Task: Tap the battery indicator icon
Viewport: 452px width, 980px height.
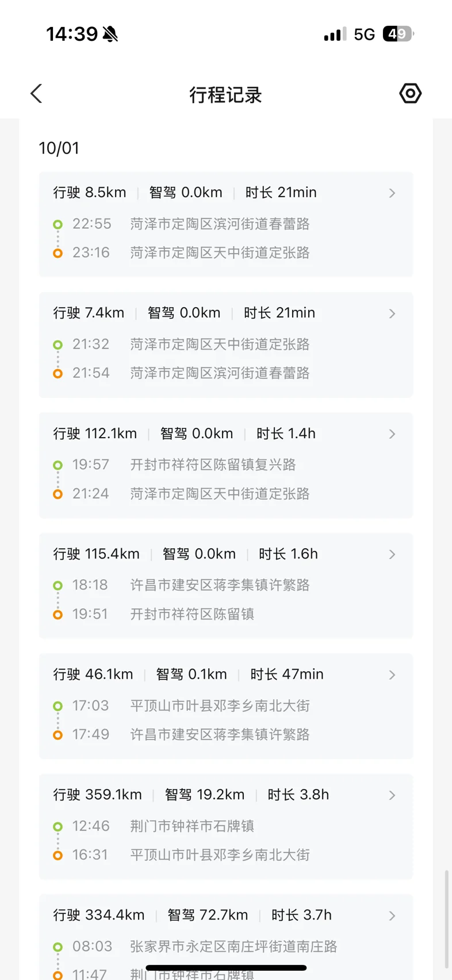Action: [398, 34]
